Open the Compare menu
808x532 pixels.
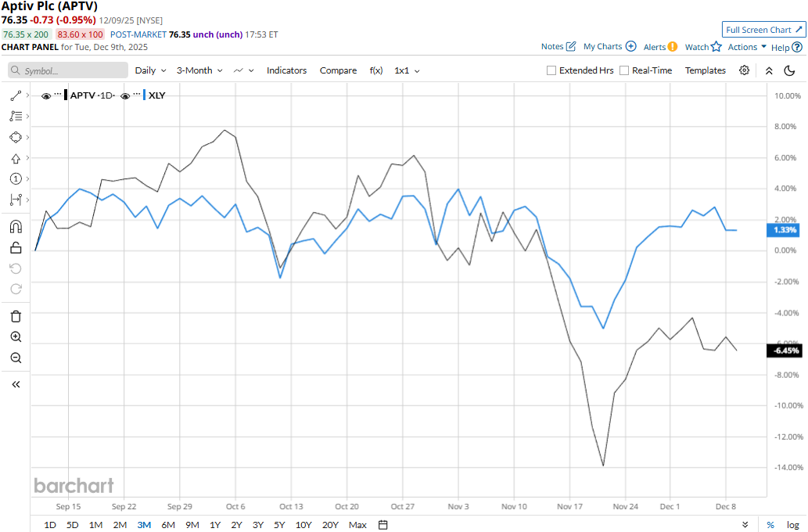click(338, 70)
